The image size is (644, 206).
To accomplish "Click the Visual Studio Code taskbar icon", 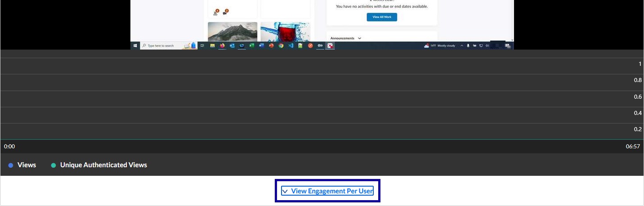I will click(x=291, y=46).
